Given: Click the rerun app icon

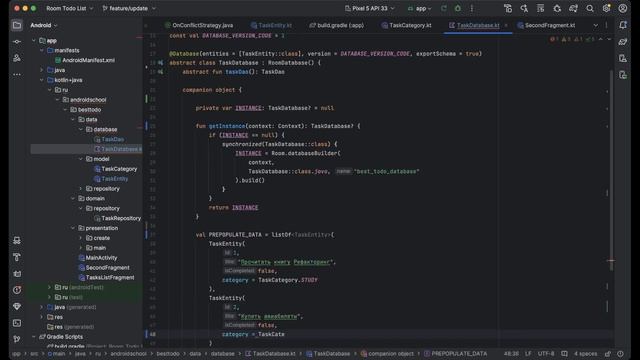Looking at the screenshot, I should click(x=444, y=8).
